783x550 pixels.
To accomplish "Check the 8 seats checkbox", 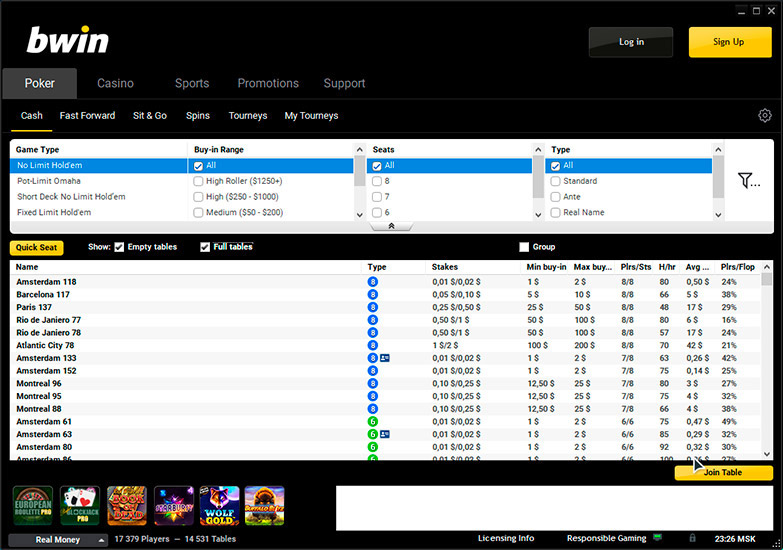I will point(377,181).
